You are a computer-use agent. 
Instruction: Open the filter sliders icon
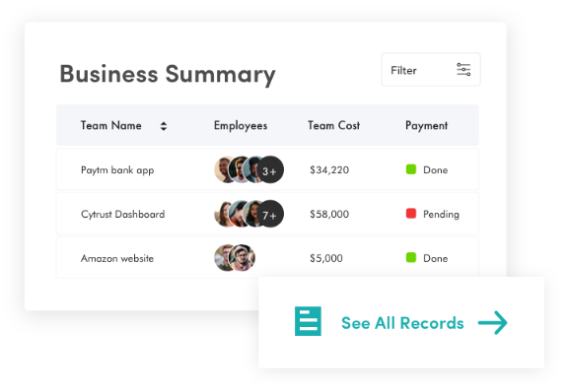463,70
